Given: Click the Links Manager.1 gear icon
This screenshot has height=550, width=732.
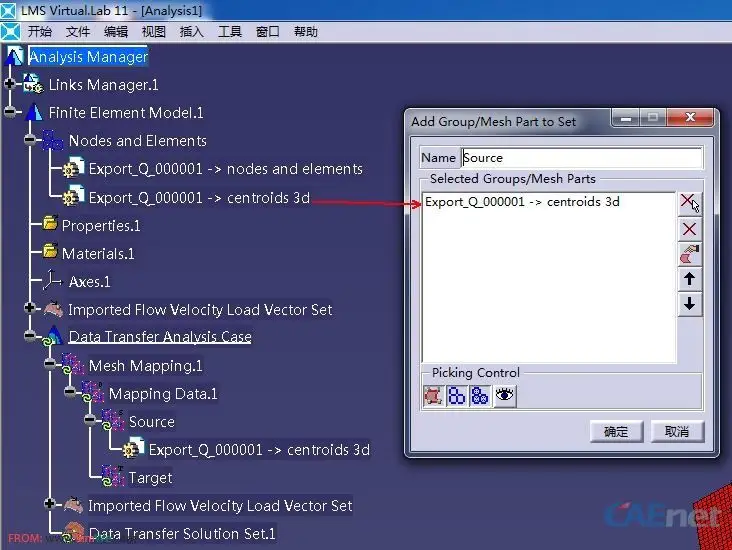Looking at the screenshot, I should click(33, 84).
